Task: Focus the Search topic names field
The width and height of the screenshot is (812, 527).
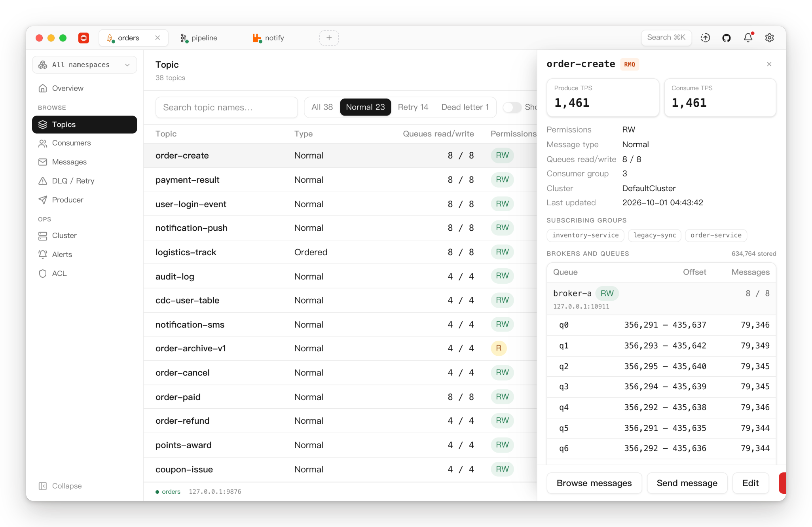Action: point(227,108)
